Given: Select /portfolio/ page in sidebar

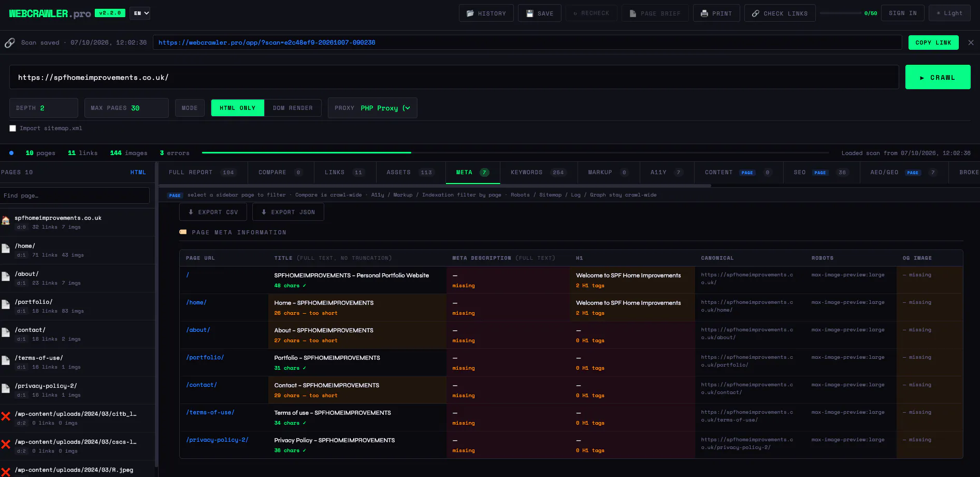Looking at the screenshot, I should click(x=78, y=306).
